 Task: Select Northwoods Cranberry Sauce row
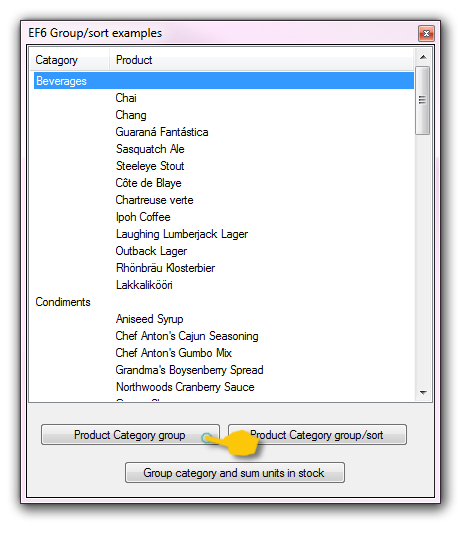[x=224, y=387]
